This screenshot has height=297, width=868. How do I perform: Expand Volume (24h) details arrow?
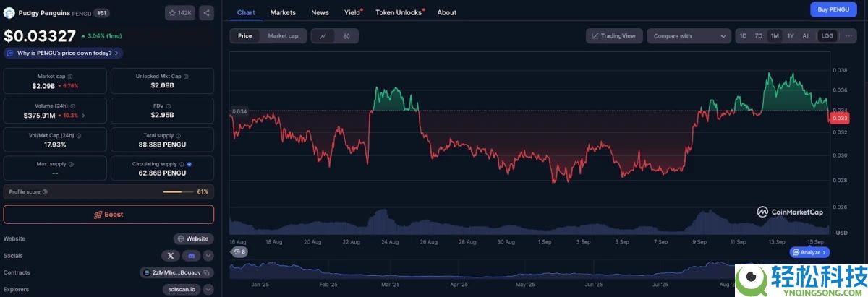(84, 115)
